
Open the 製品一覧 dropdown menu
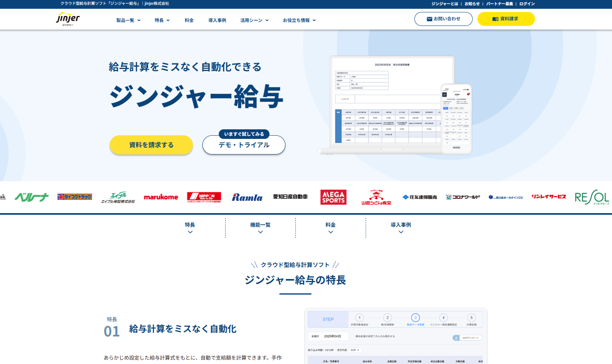click(129, 20)
